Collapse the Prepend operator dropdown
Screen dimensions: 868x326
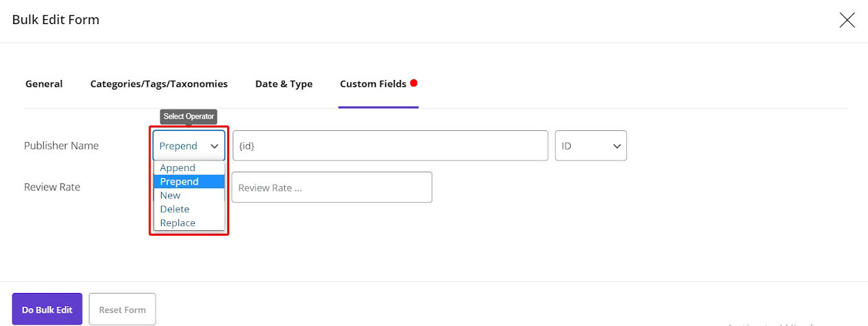189,146
